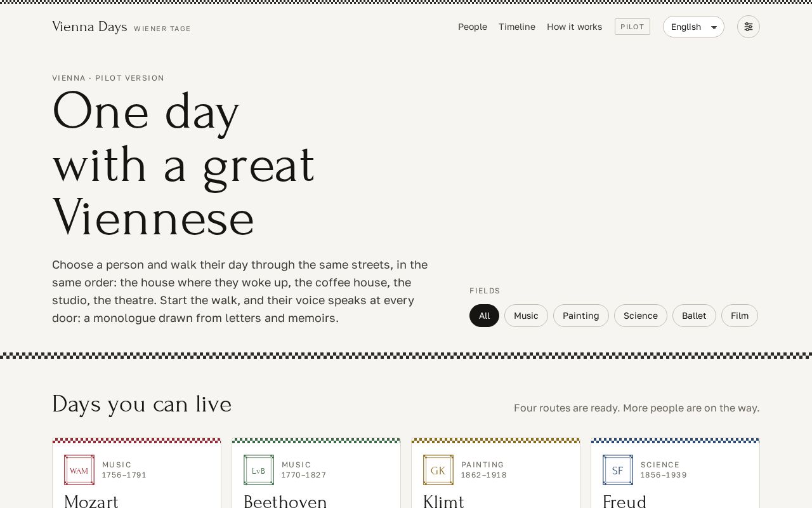Click the 'VIENNA · PILOT VERSION' label
812x508 pixels.
(108, 78)
